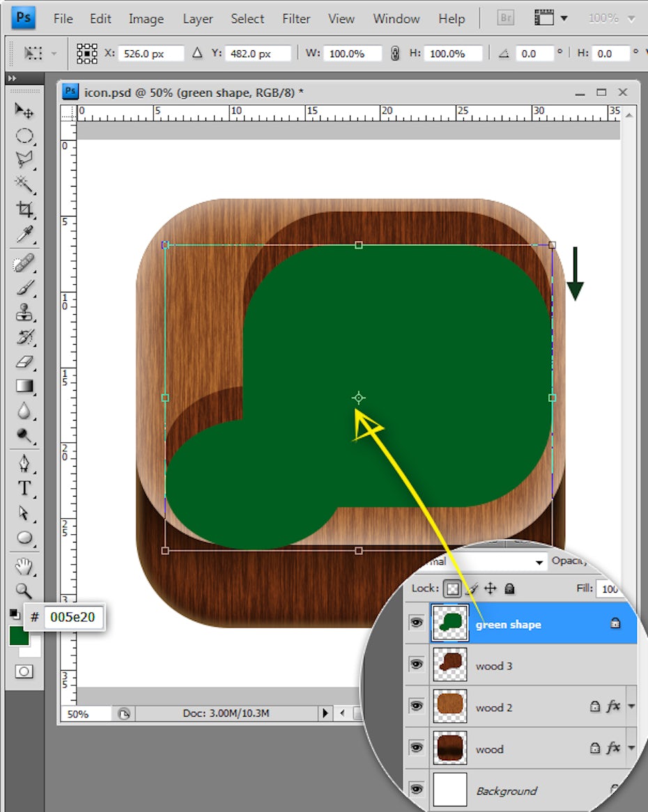Pick the Magic Wand tool
The image size is (648, 812).
coord(24,184)
